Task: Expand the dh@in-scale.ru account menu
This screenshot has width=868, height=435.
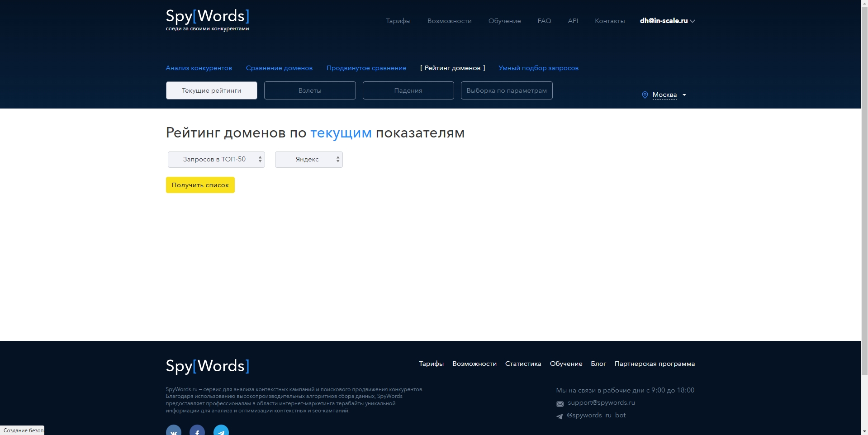Action: click(667, 21)
